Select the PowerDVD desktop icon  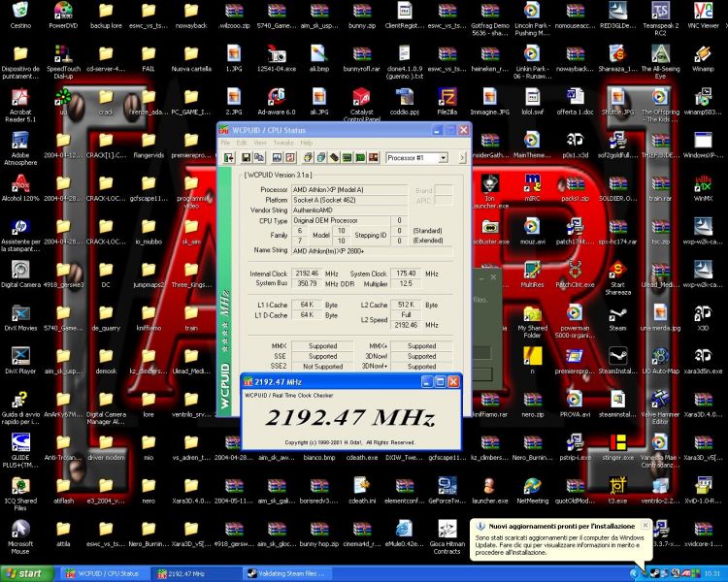coord(63,15)
